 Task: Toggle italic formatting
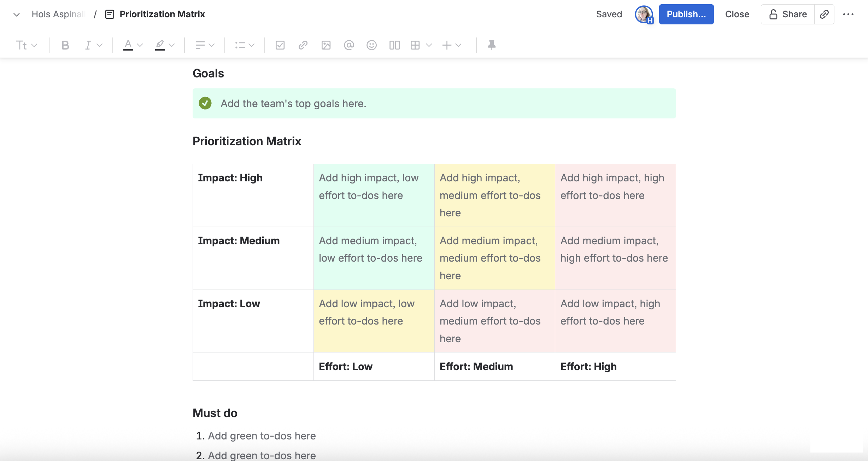[88, 45]
